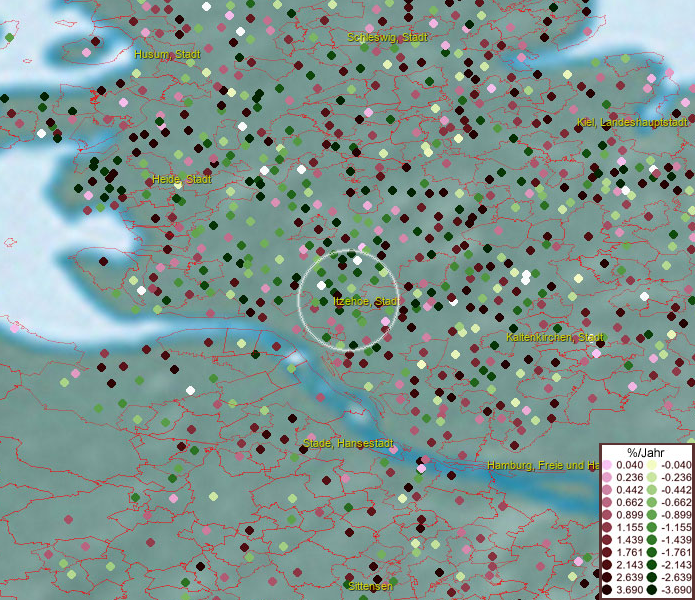Pick the -1.761 legend color dot
Screen dimensions: 695x600
[x=652, y=553]
